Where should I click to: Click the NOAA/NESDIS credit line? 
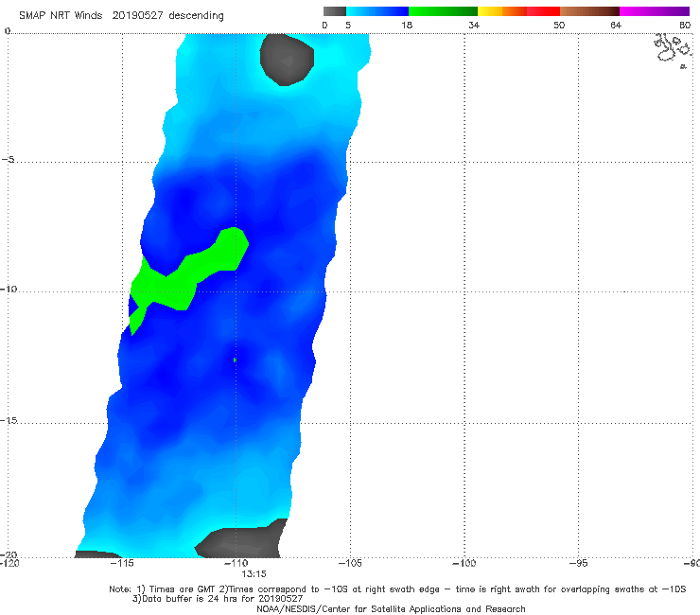[391, 608]
